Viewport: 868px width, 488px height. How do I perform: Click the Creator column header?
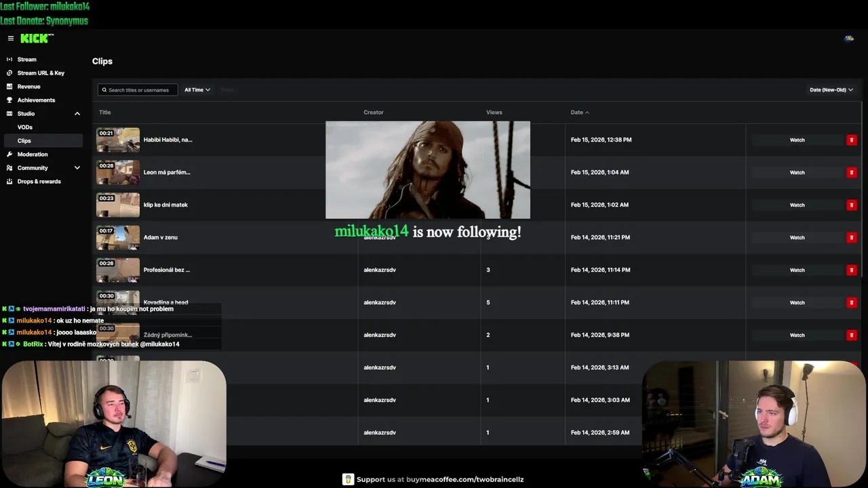373,113
